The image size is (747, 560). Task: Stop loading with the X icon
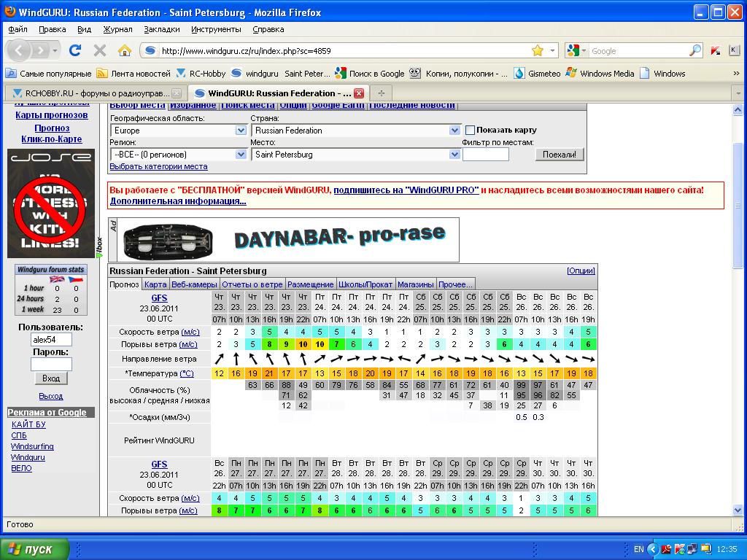100,50
